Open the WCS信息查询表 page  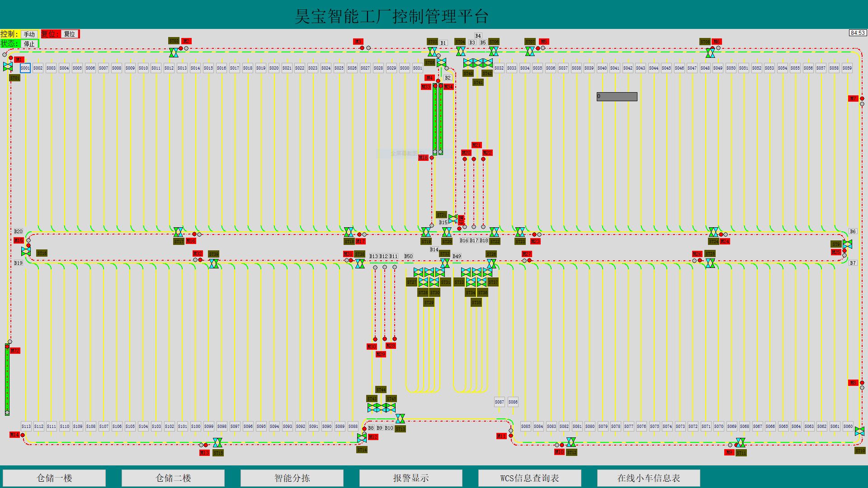[x=529, y=478]
